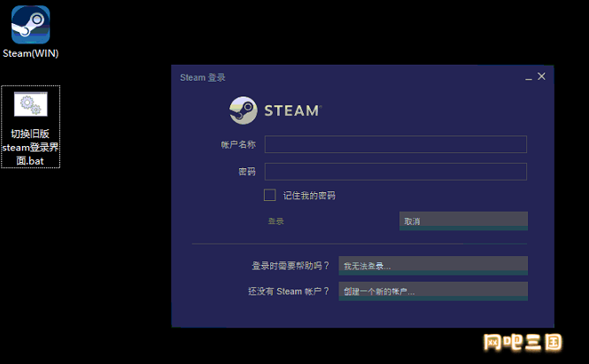Minimize the Steam 登录 window
The height and width of the screenshot is (364, 589).
tap(529, 77)
